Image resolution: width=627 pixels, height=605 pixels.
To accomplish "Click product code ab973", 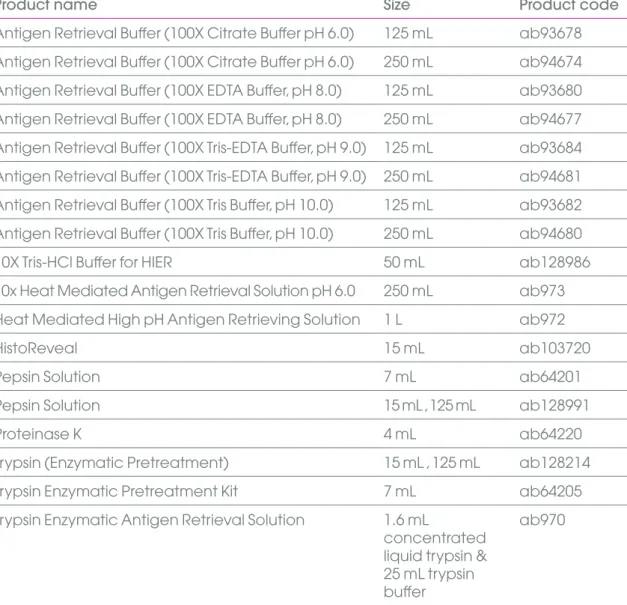I will tap(542, 291).
